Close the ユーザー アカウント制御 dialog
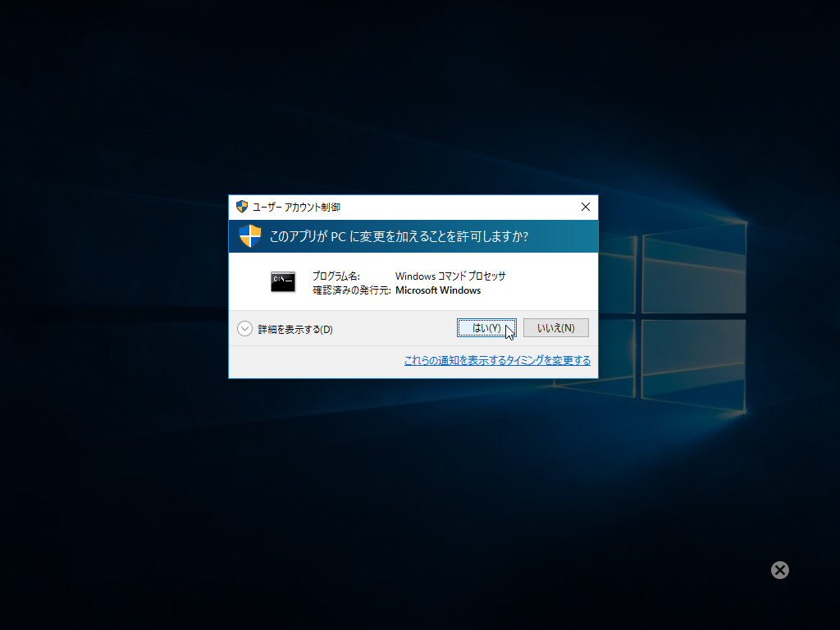840x630 pixels. click(x=586, y=207)
